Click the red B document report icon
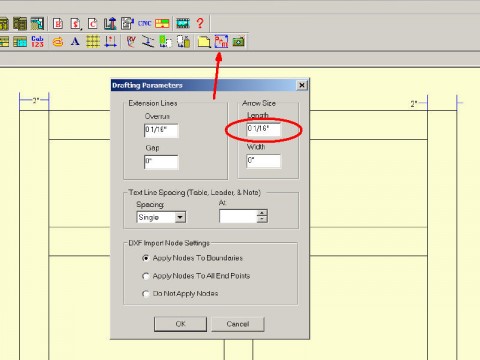The width and height of the screenshot is (480, 360). click(x=58, y=23)
